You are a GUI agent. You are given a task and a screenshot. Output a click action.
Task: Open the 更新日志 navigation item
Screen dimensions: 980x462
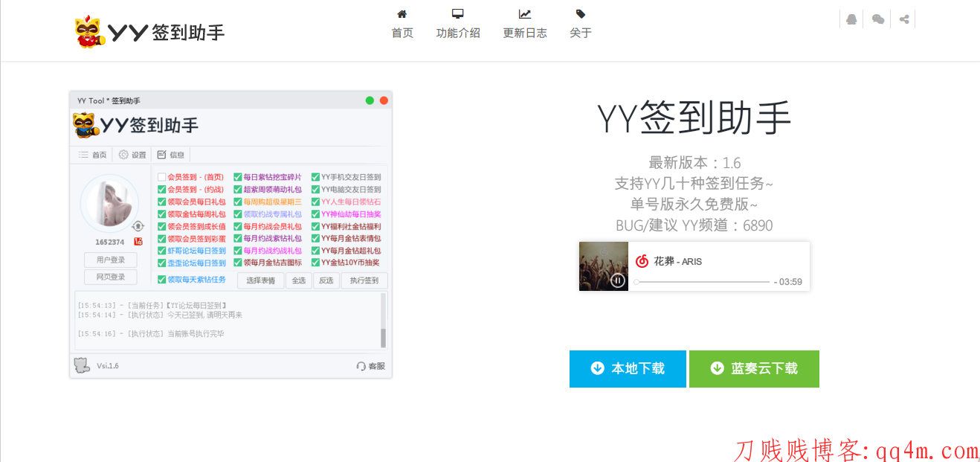[x=525, y=24]
